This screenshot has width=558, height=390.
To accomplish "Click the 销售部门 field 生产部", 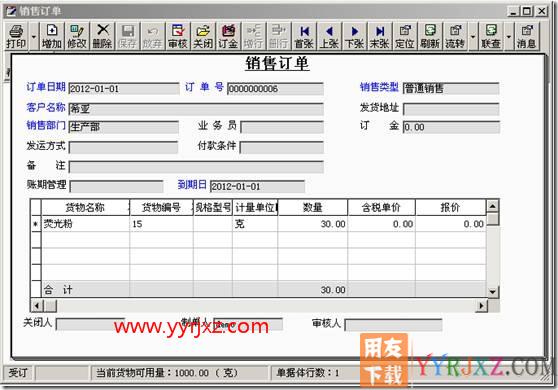I will click(123, 127).
